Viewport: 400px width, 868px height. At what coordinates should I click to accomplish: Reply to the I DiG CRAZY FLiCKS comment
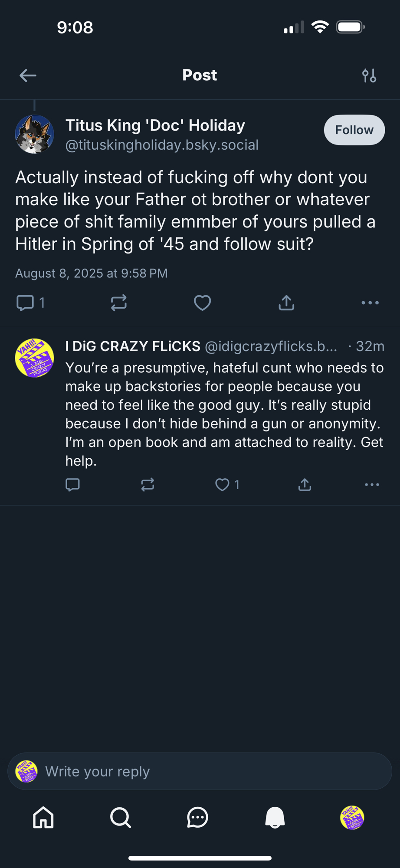click(x=72, y=484)
